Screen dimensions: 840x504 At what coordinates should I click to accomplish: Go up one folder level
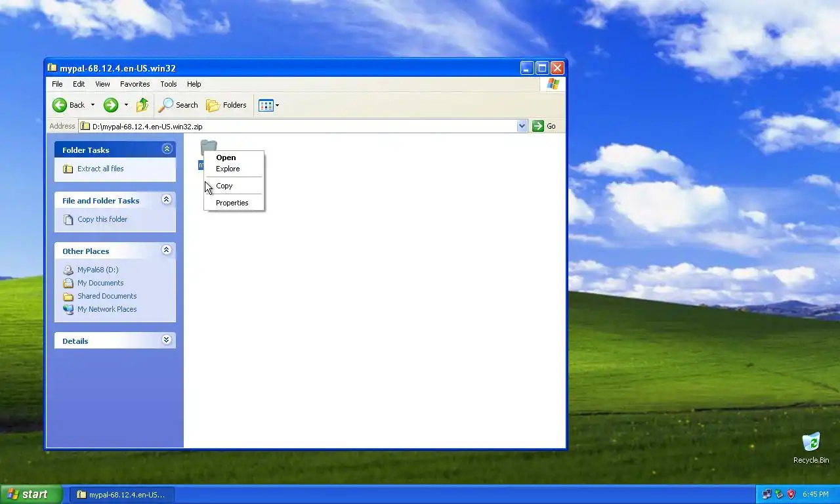pyautogui.click(x=142, y=105)
